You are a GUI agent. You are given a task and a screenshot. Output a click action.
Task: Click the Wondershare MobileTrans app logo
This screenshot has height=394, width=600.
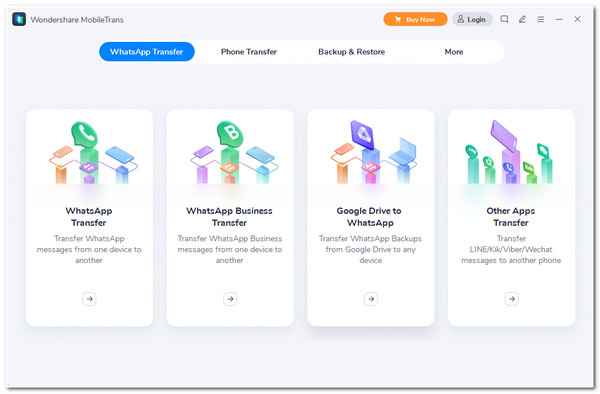[x=19, y=19]
